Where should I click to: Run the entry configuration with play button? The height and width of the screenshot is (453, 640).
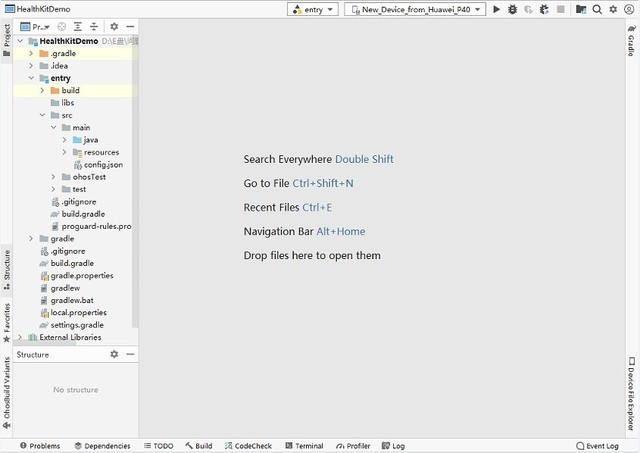[496, 9]
